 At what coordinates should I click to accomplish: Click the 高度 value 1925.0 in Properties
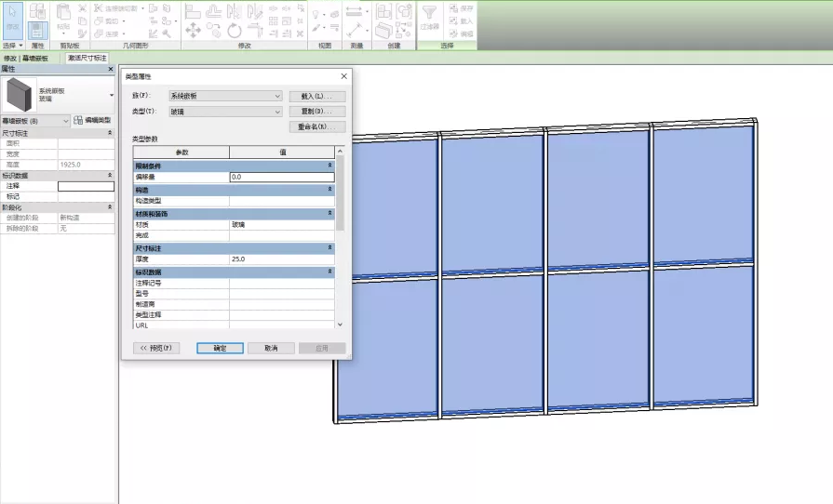pyautogui.click(x=86, y=165)
